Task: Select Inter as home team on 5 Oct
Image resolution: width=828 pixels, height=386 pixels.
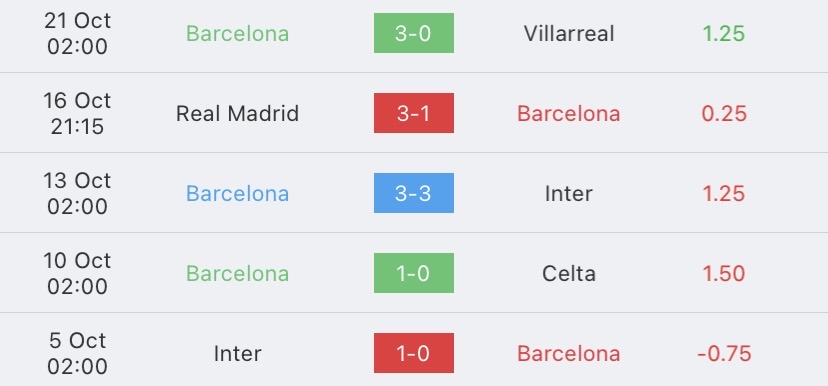Action: tap(237, 354)
